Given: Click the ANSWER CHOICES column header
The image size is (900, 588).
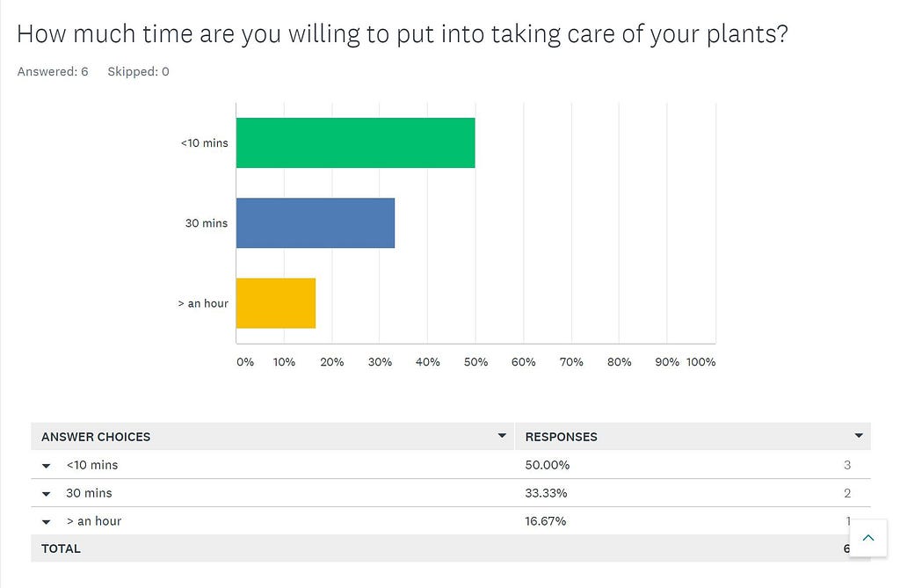Looking at the screenshot, I should [x=96, y=437].
